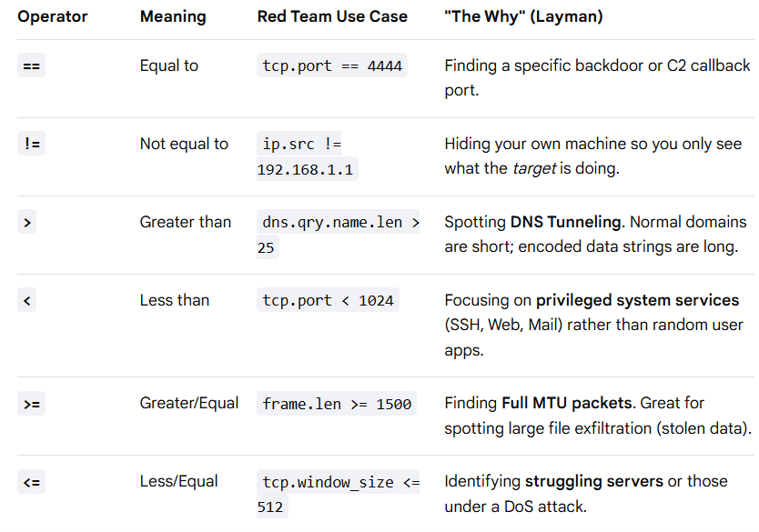Click the tcp.window_size <= 512 filter code

pos(338,494)
